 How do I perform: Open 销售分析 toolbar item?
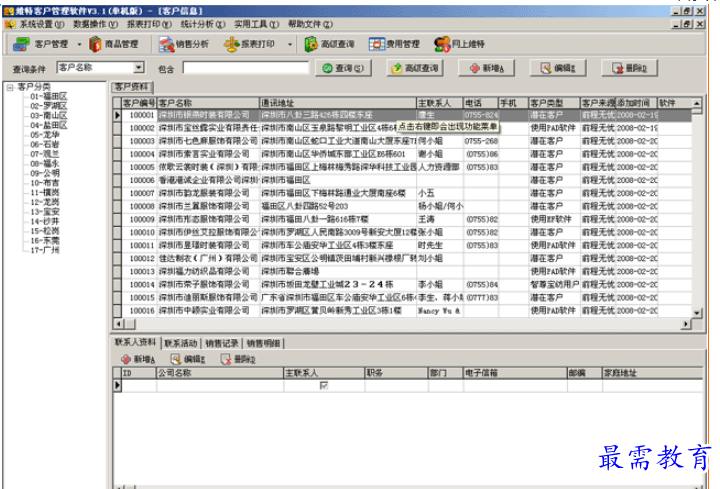coord(184,44)
